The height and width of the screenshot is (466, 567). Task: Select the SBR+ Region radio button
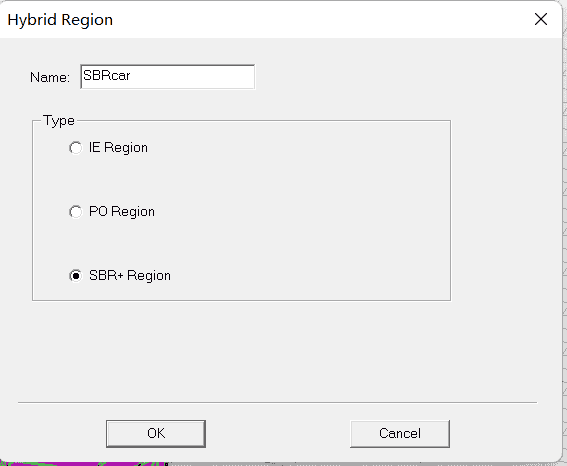click(x=76, y=275)
